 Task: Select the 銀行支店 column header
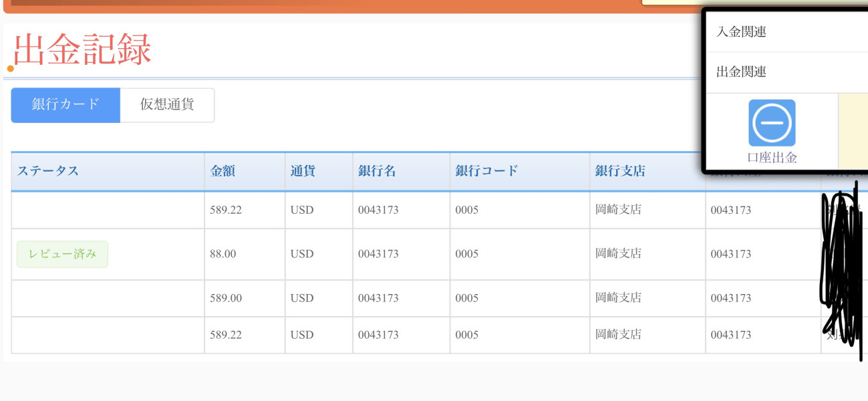pyautogui.click(x=620, y=171)
